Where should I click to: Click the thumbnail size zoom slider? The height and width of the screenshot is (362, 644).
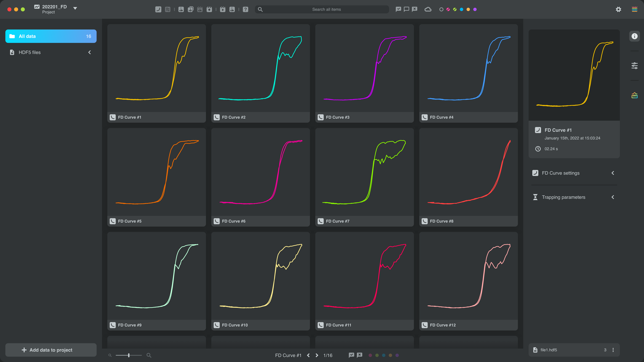tap(129, 355)
